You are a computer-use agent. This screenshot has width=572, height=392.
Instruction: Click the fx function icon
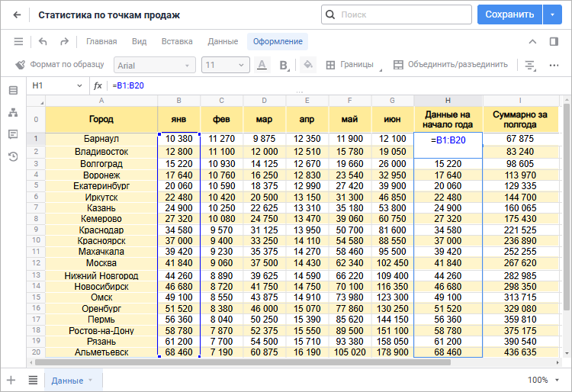click(x=98, y=85)
